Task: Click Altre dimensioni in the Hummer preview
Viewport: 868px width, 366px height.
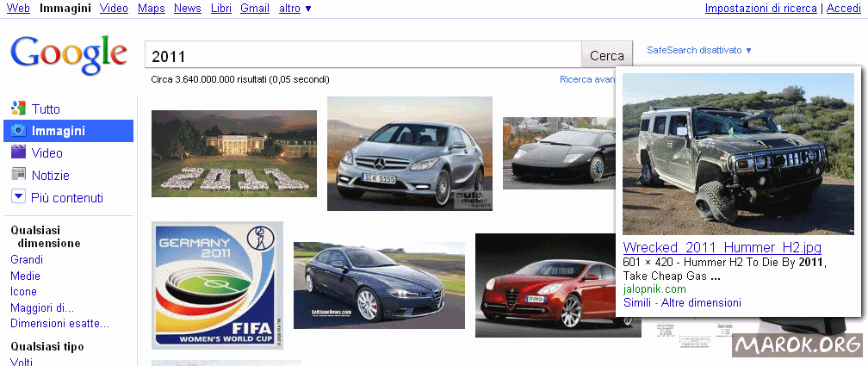Action: (701, 302)
